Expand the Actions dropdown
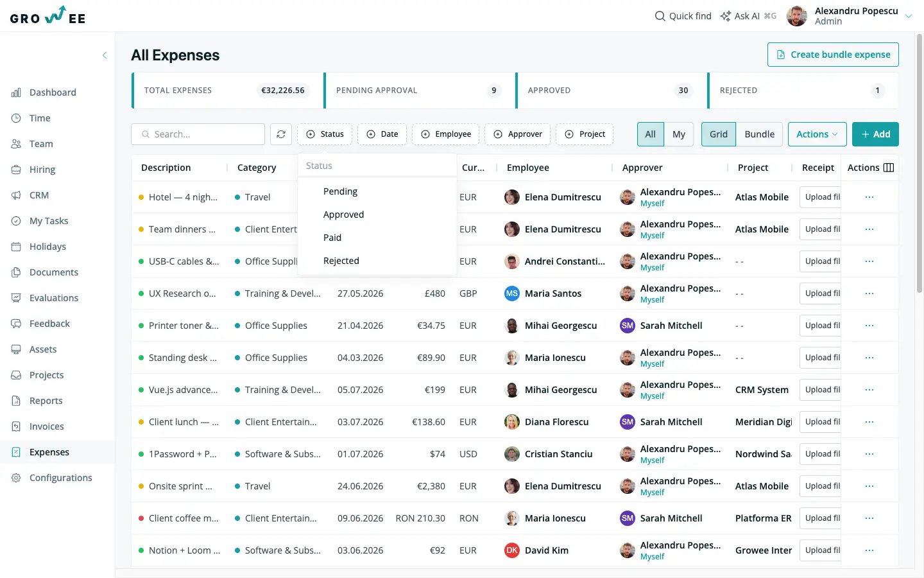Screen dimensions: 924x578 817,134
